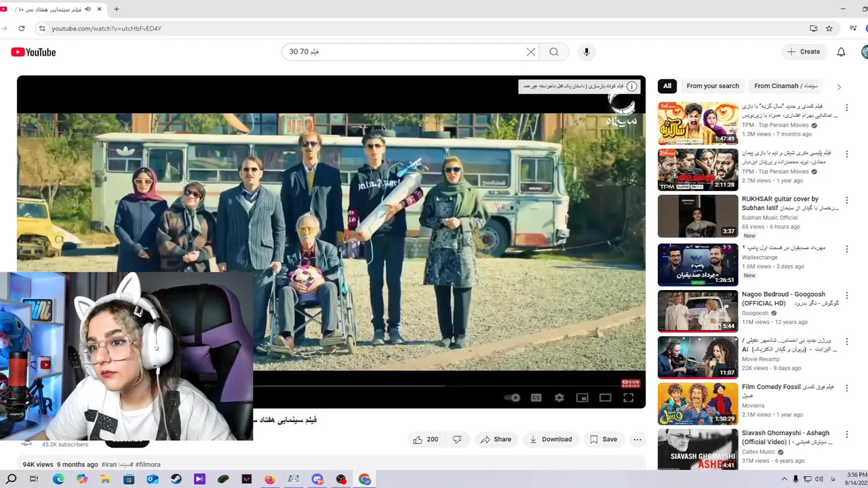This screenshot has width=868, height=488.
Task: Open Film Comedy Fossil video title
Action: (788, 391)
